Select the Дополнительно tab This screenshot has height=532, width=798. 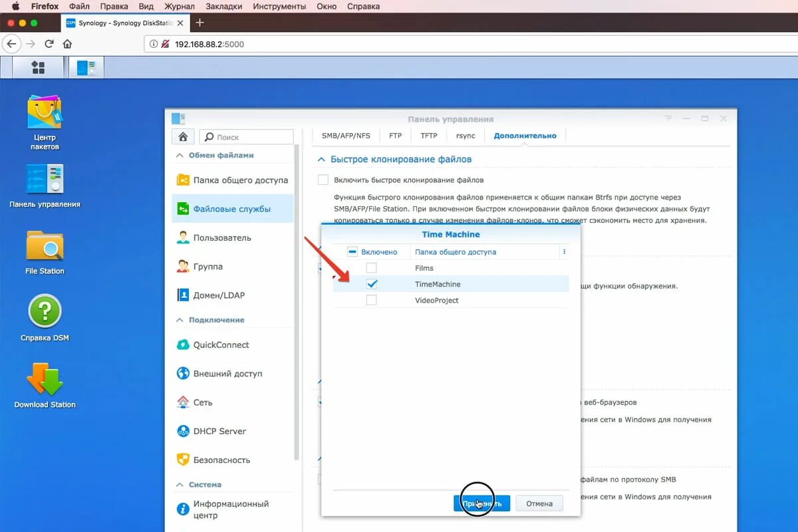[x=525, y=136]
